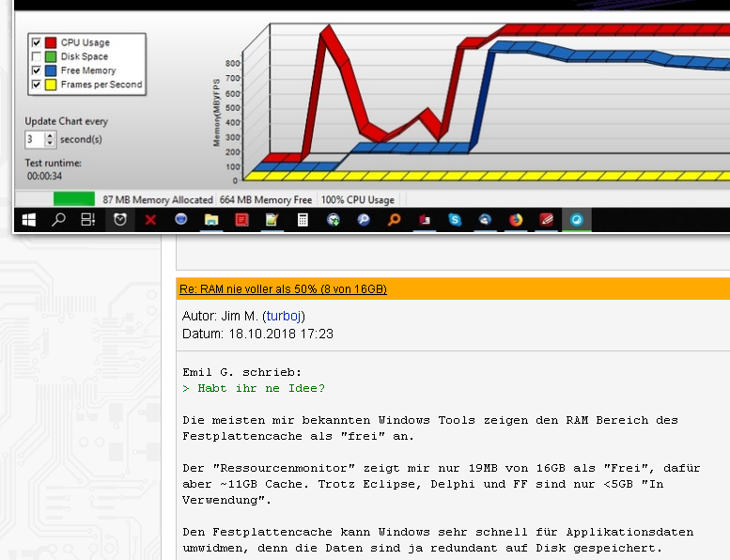This screenshot has width=730, height=560.
Task: Open post title 'Re: RAM nie voller als 50%'
Action: 283,289
